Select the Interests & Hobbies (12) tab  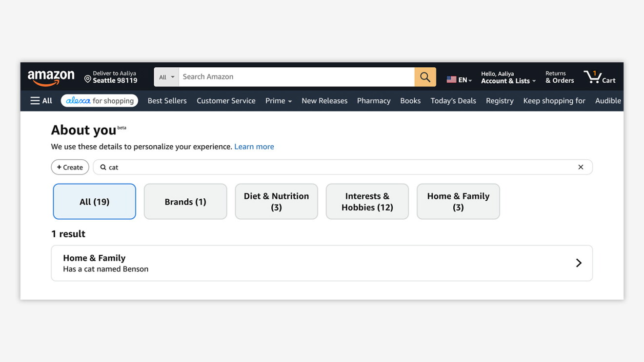tap(367, 202)
